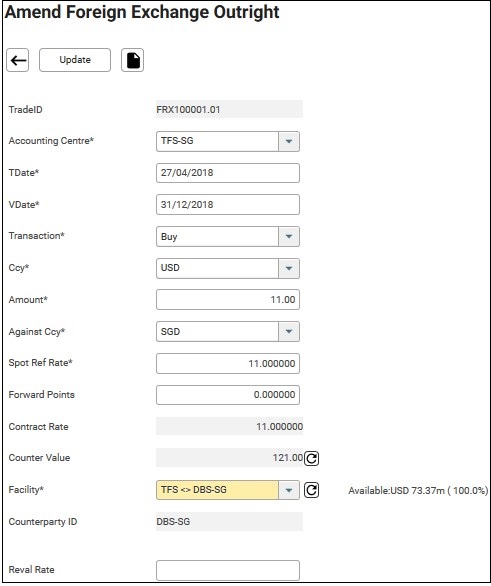This screenshot has width=491, height=586.
Task: Select the Amount input field
Action: 228,299
